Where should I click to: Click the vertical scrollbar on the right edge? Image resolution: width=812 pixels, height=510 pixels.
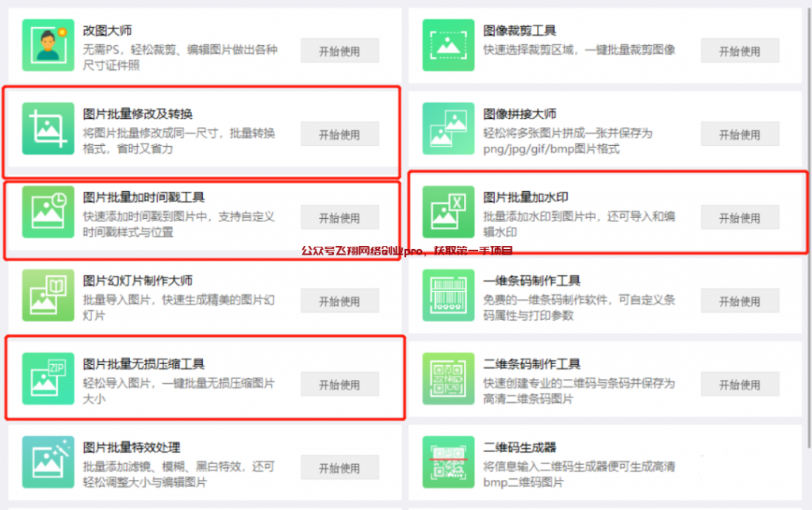809,228
